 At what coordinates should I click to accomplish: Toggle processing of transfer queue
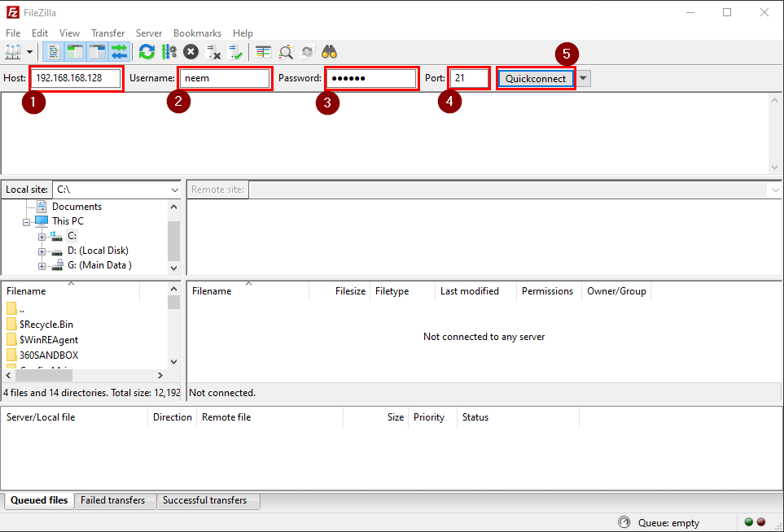click(169, 52)
